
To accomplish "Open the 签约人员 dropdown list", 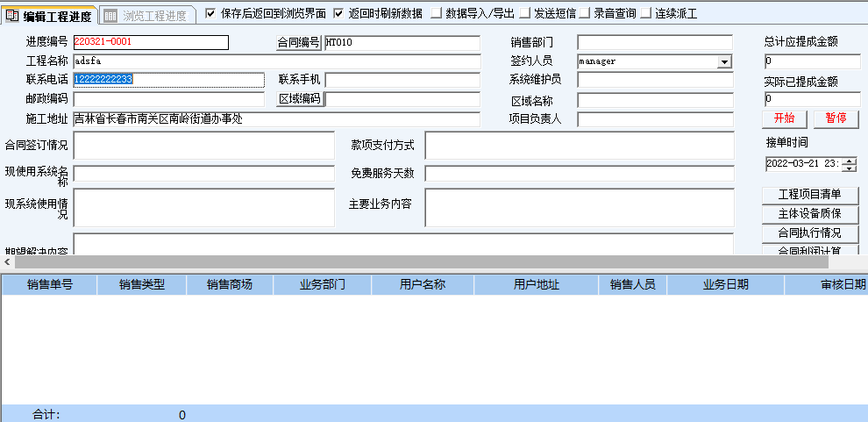I will point(724,61).
